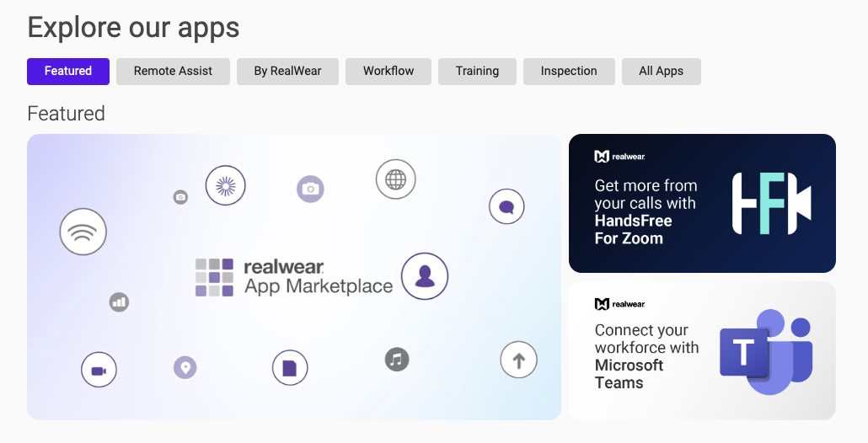
Task: Click the bar chart icon in the banner
Action: point(119,302)
